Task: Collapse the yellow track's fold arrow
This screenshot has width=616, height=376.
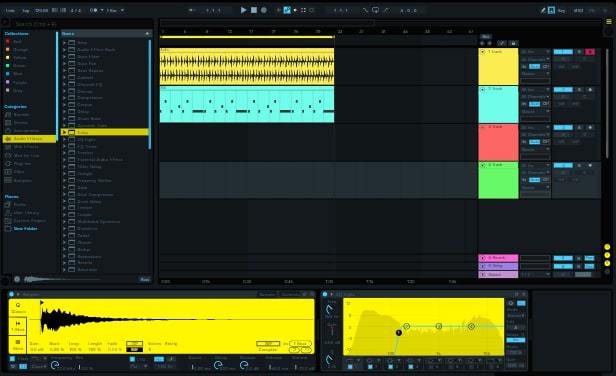Action: point(483,52)
